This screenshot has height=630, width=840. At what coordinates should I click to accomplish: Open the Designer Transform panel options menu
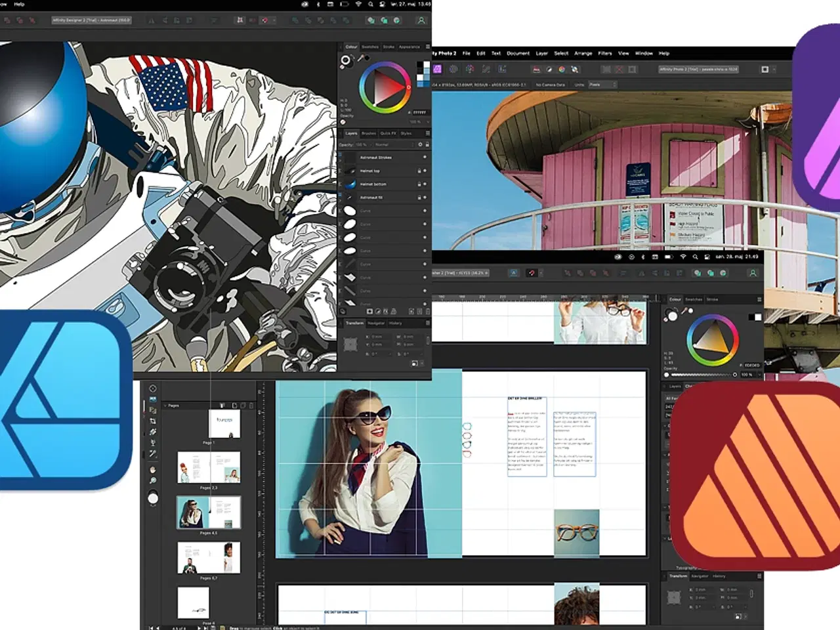tap(427, 323)
